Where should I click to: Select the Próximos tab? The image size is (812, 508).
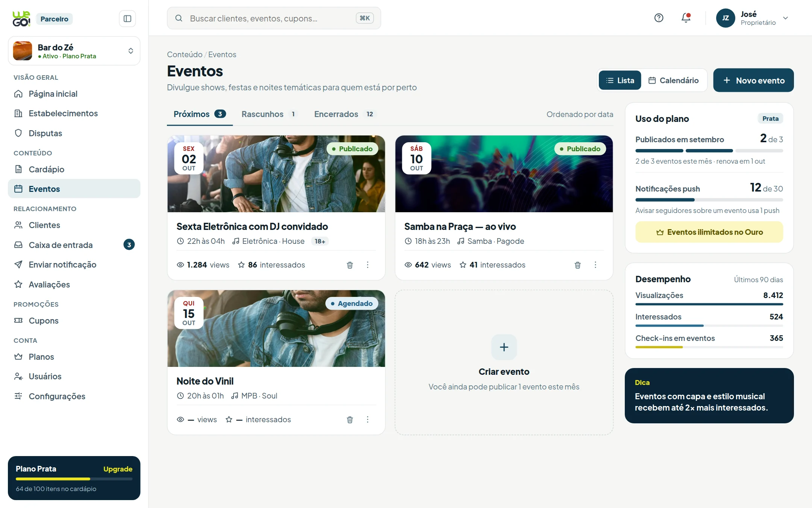click(200, 114)
